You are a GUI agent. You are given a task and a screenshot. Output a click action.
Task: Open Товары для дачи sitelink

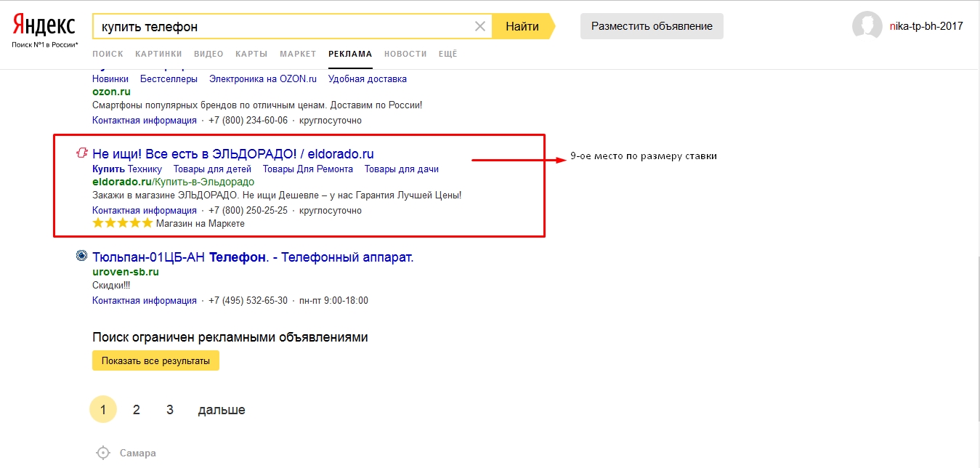[x=402, y=169]
